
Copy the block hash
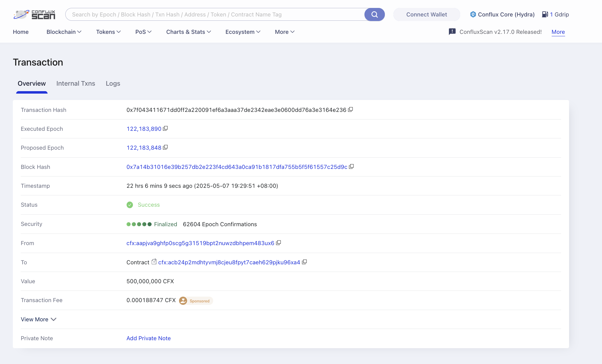coord(351,166)
